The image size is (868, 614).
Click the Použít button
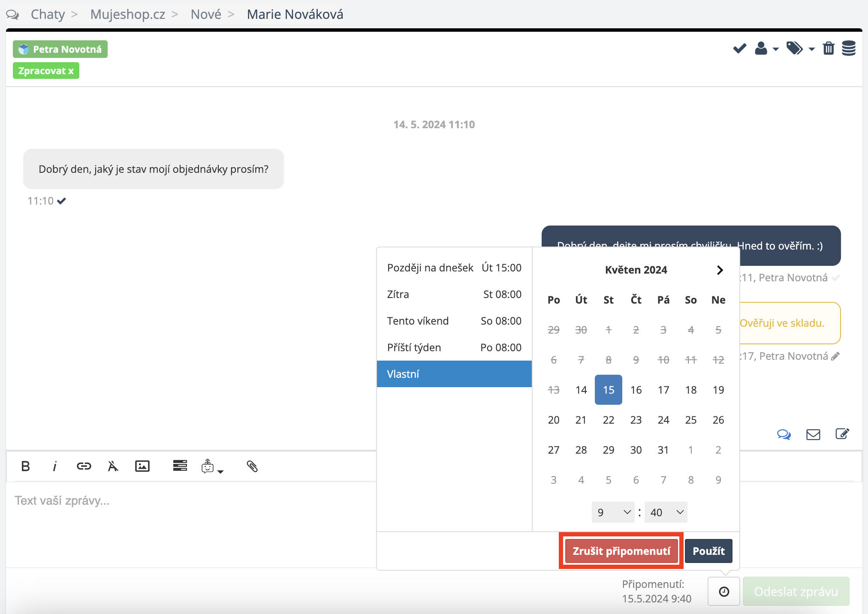[x=708, y=551]
